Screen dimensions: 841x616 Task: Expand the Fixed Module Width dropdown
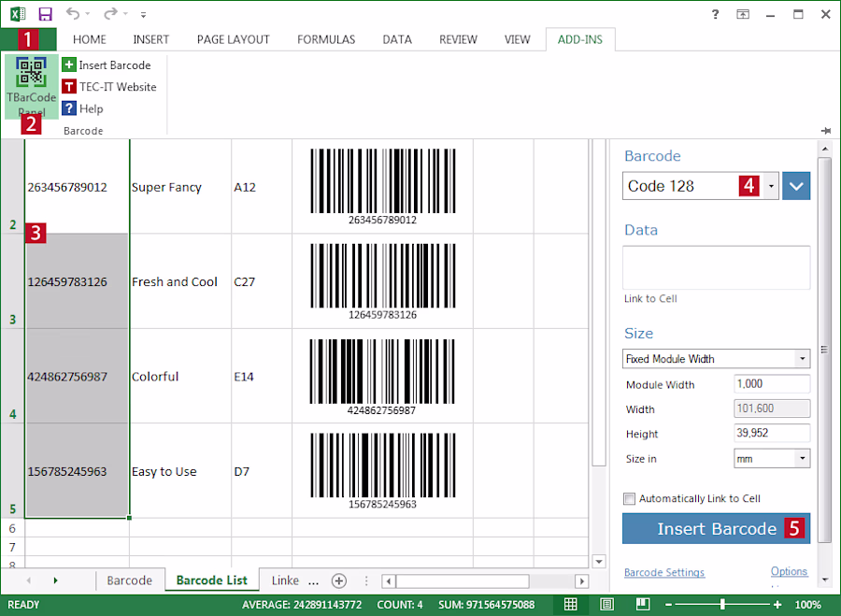click(x=802, y=358)
